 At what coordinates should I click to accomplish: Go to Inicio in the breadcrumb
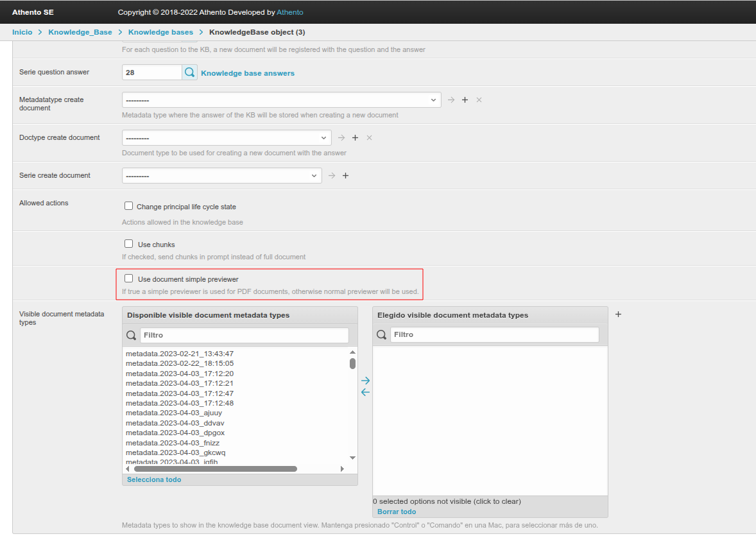(22, 32)
